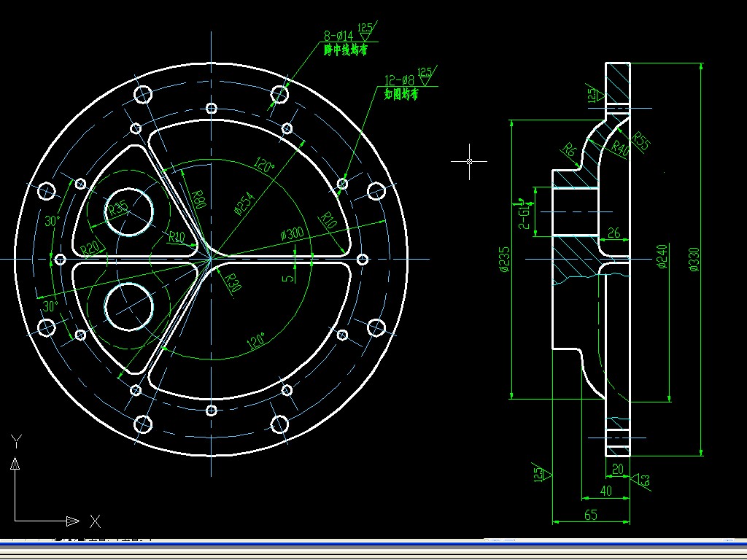Viewport: 747px width, 560px height.
Task: Select the 如图均布 note text
Action: 401,94
